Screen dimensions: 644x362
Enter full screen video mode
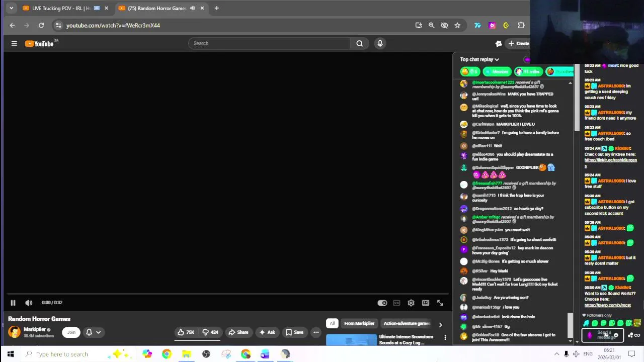coord(440,303)
